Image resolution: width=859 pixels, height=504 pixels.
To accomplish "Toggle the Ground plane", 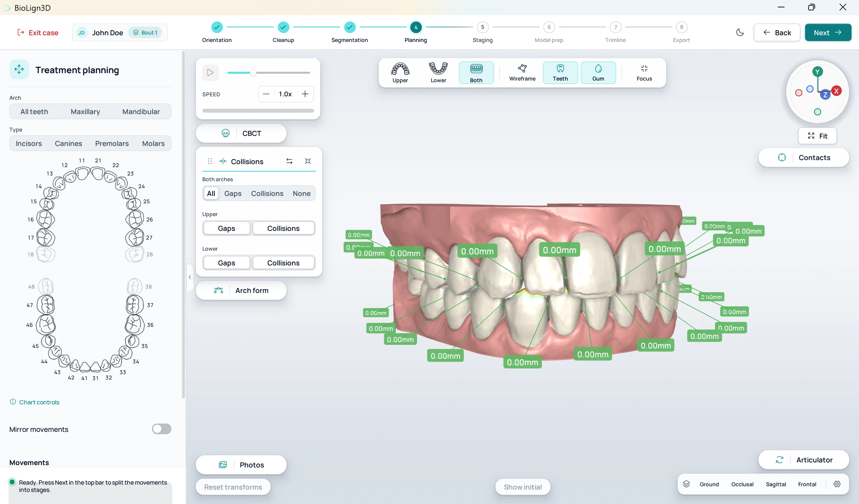I will pos(709,484).
